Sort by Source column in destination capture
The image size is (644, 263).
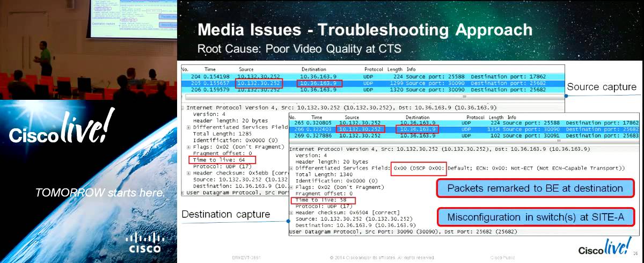352,117
